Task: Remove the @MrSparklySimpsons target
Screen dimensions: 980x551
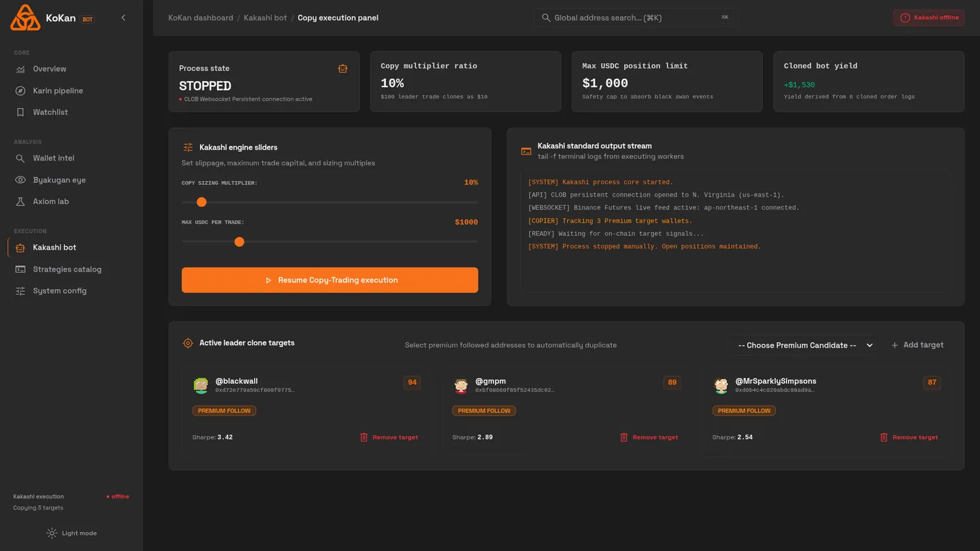Action: tap(909, 437)
